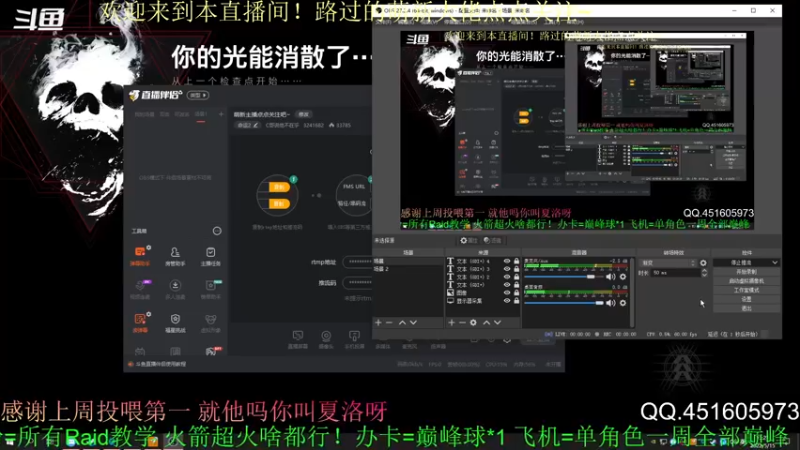Open 设置 in OBS controls
This screenshot has width=800, height=450.
pyautogui.click(x=746, y=299)
